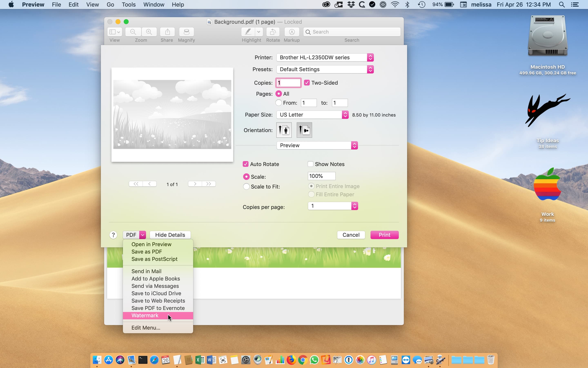Open the Presets dropdown
Image resolution: width=588 pixels, height=368 pixels.
tap(325, 69)
